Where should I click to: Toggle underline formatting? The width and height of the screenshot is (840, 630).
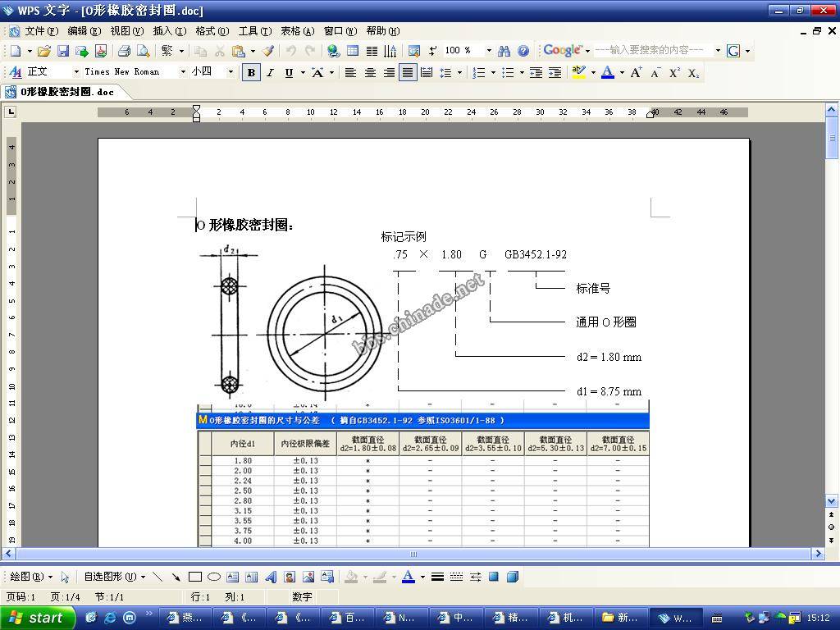(289, 73)
